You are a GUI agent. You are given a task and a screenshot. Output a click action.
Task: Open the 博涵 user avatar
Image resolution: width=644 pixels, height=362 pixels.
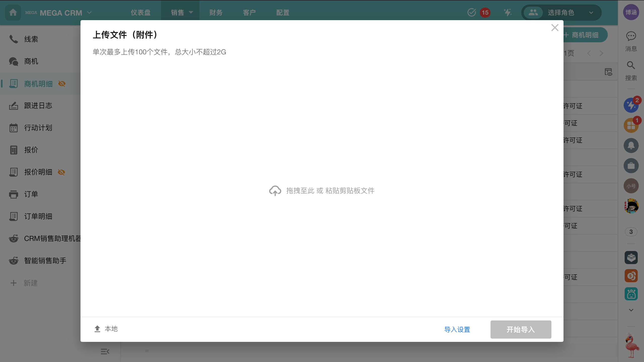pos(631,12)
